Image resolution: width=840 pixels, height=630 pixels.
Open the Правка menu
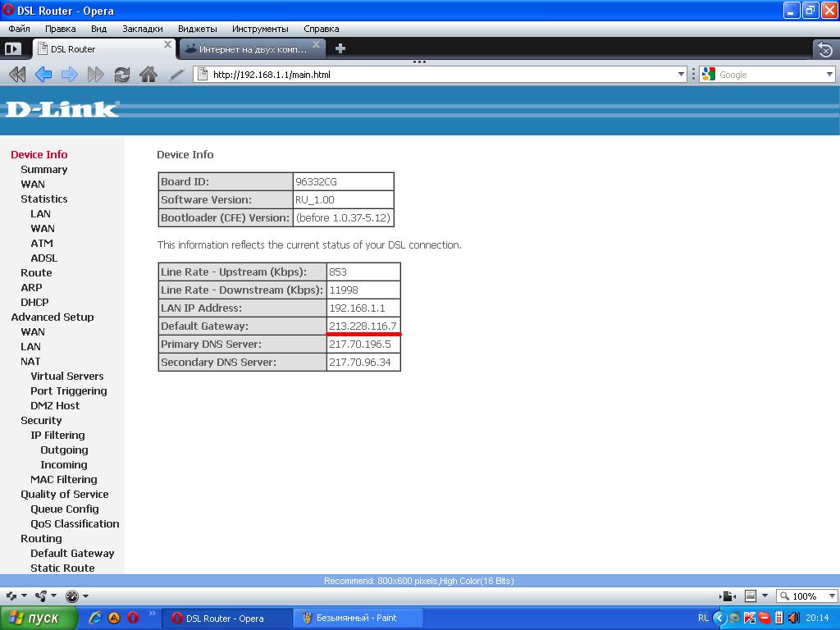pyautogui.click(x=60, y=29)
